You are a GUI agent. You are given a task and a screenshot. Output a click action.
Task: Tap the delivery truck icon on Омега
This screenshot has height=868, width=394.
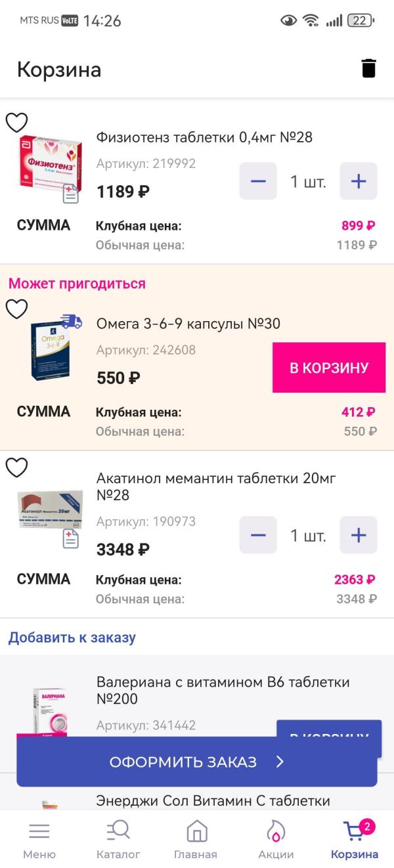point(71,321)
